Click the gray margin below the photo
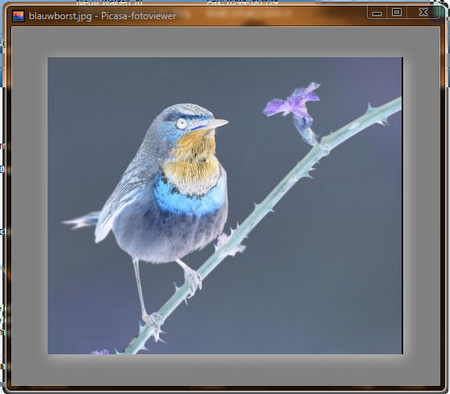 [x=225, y=369]
